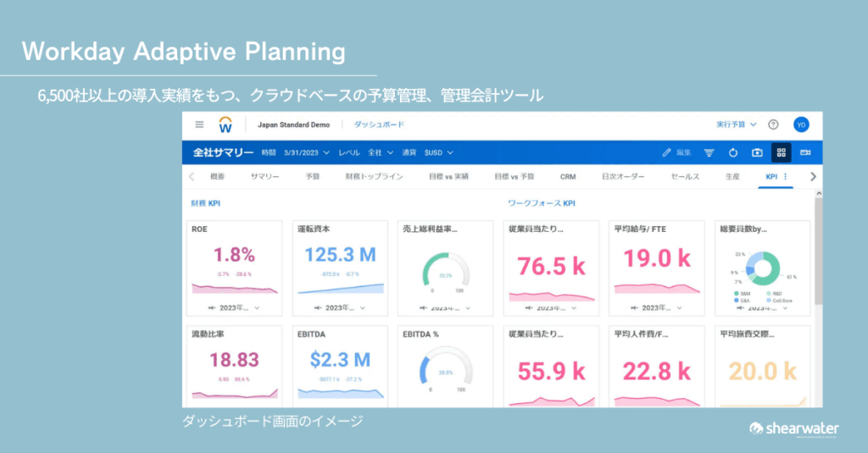
Task: Select the grid layout view icon
Action: 781,152
